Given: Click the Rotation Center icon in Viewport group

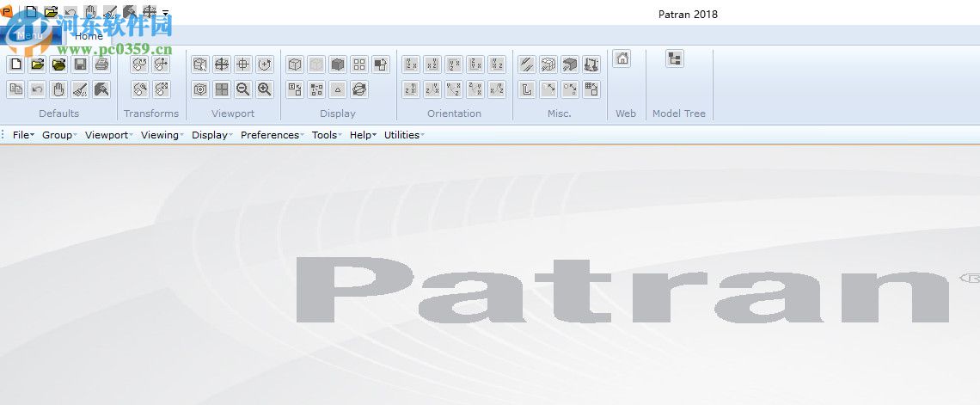Looking at the screenshot, I should pyautogui.click(x=265, y=64).
